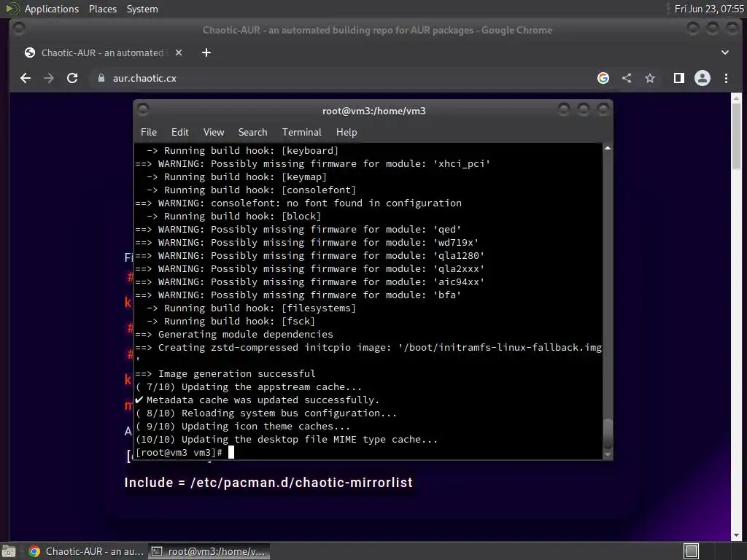Click terminal scrollbar up arrow
Viewport: 747px width, 560px height.
(608, 149)
